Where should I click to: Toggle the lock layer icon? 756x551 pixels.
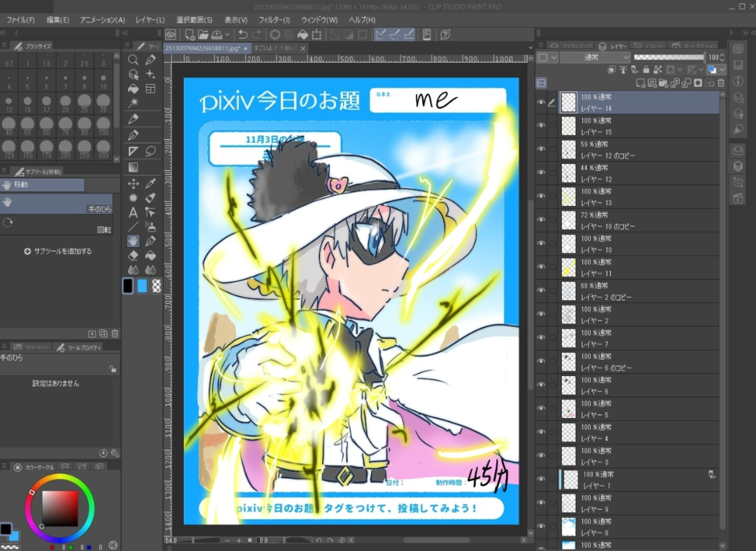[646, 69]
